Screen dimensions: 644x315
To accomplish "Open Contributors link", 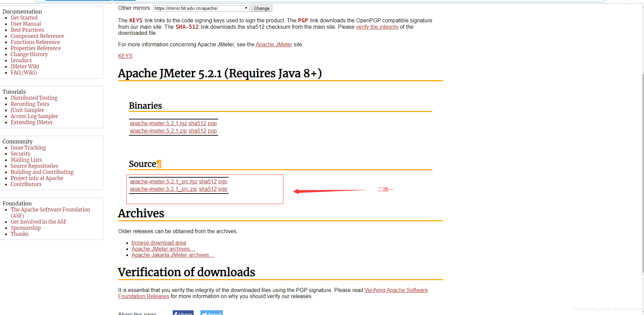I will [x=26, y=184].
